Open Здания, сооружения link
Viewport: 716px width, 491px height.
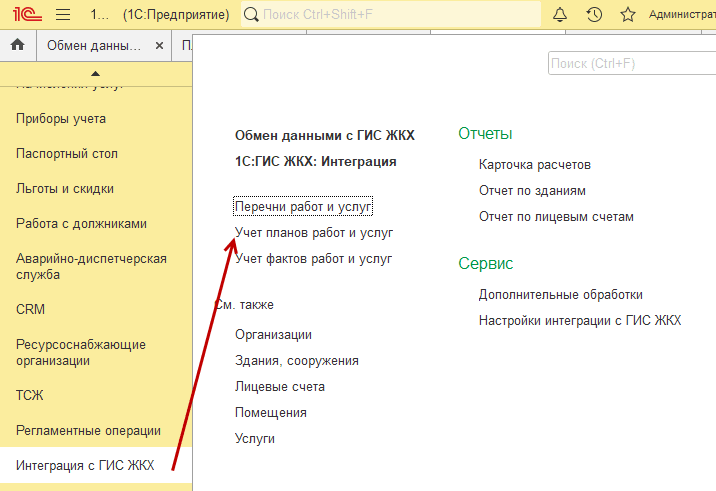point(297,361)
